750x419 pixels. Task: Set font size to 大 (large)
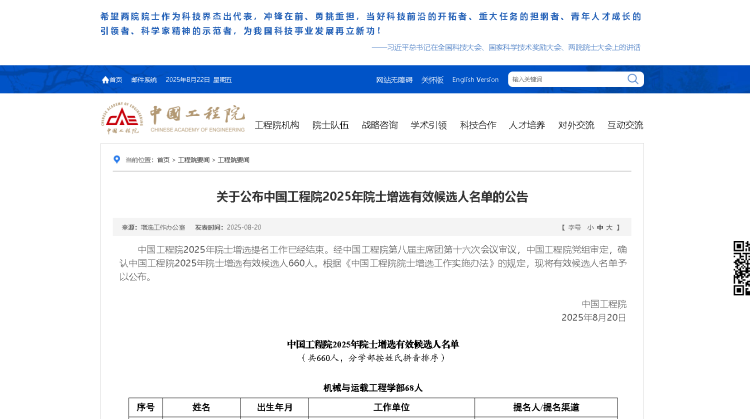pos(610,227)
